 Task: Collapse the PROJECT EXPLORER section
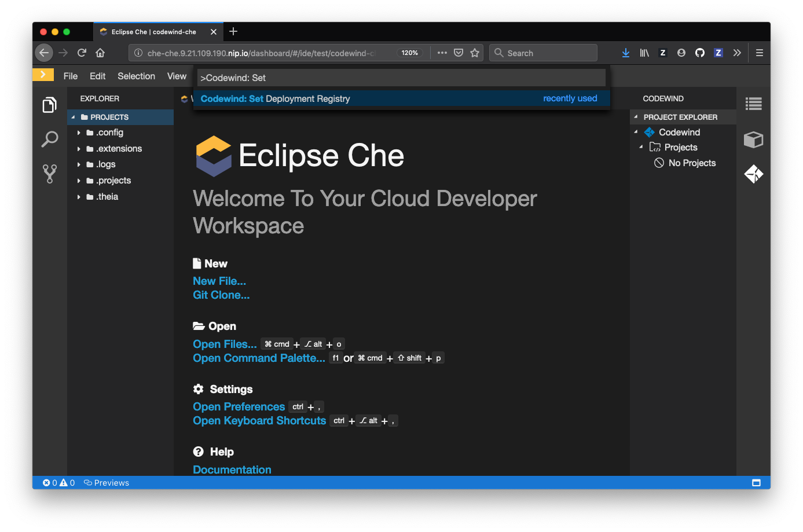[636, 117]
